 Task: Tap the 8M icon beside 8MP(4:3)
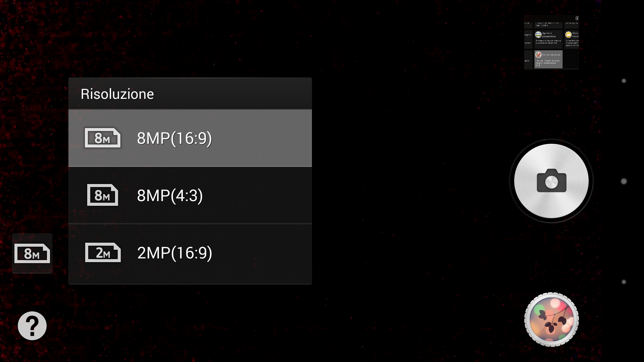pos(103,195)
